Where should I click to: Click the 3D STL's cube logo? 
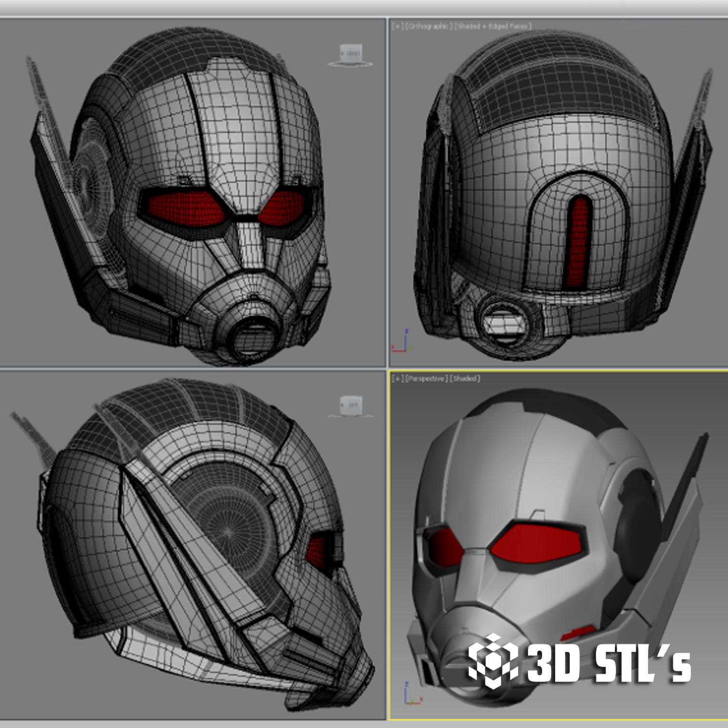coord(492,661)
